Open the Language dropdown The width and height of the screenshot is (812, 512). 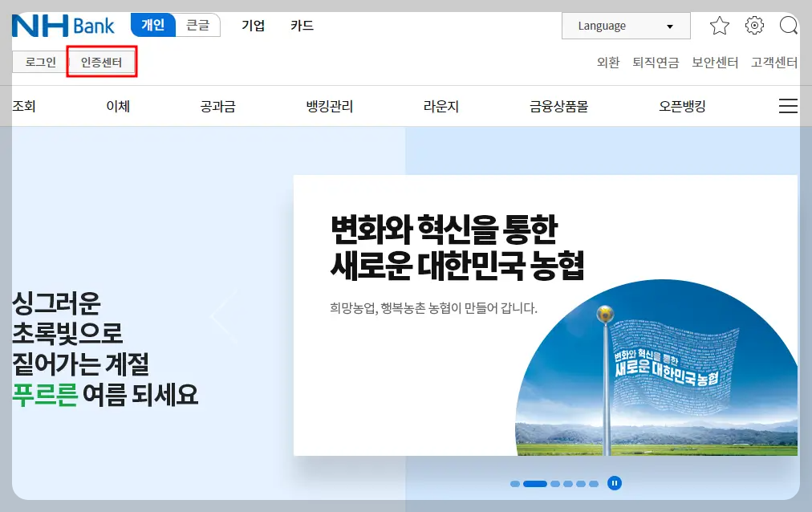pos(626,25)
